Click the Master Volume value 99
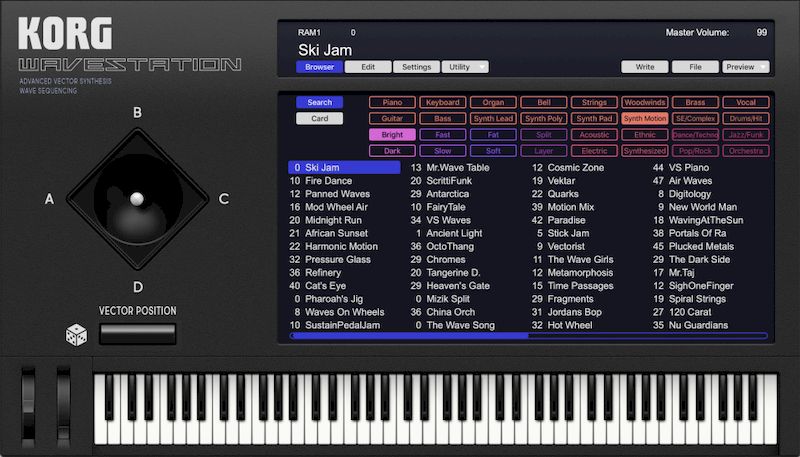This screenshot has width=800, height=457. coord(762,33)
